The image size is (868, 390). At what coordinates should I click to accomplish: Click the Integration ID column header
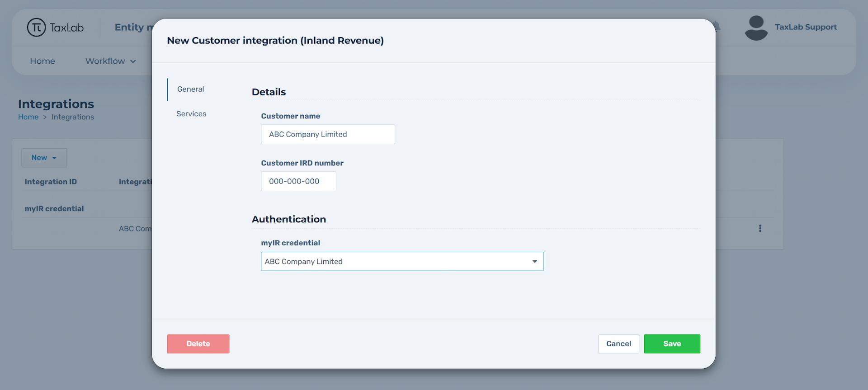(x=51, y=182)
